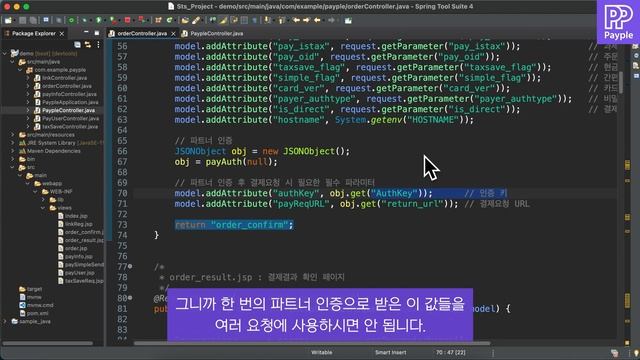Click the yellow Forward arrow in toolbar
640x360 pixels.
point(306,20)
